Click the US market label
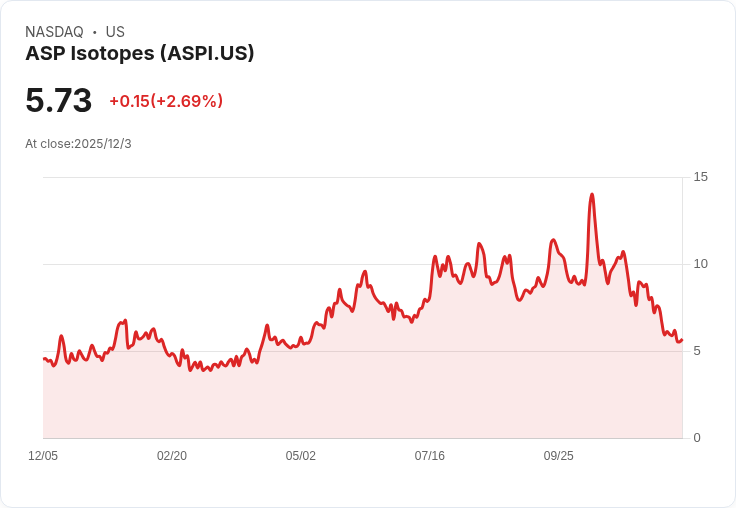 pyautogui.click(x=115, y=32)
